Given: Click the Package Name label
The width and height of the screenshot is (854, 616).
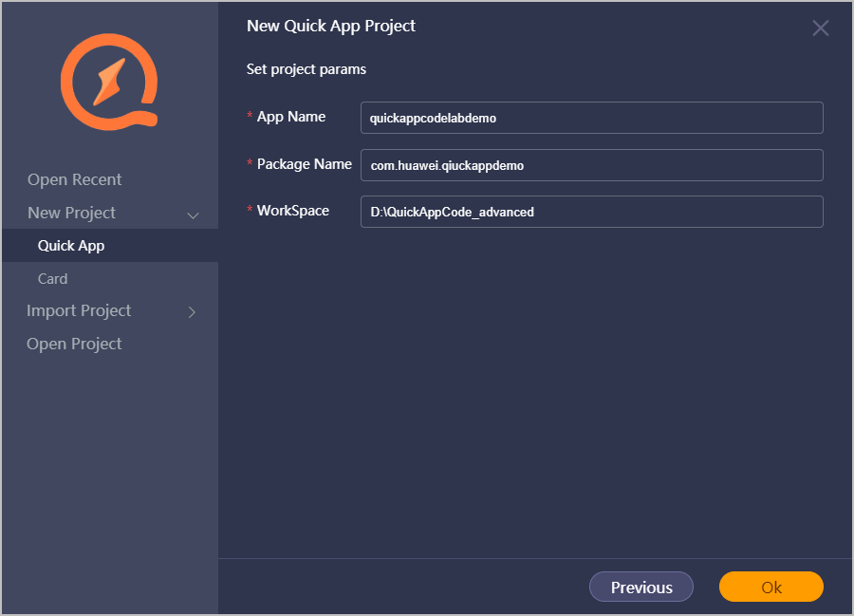Looking at the screenshot, I should 305,164.
